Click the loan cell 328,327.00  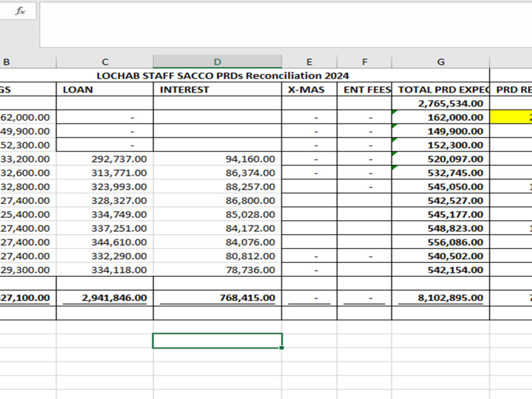[105, 201]
